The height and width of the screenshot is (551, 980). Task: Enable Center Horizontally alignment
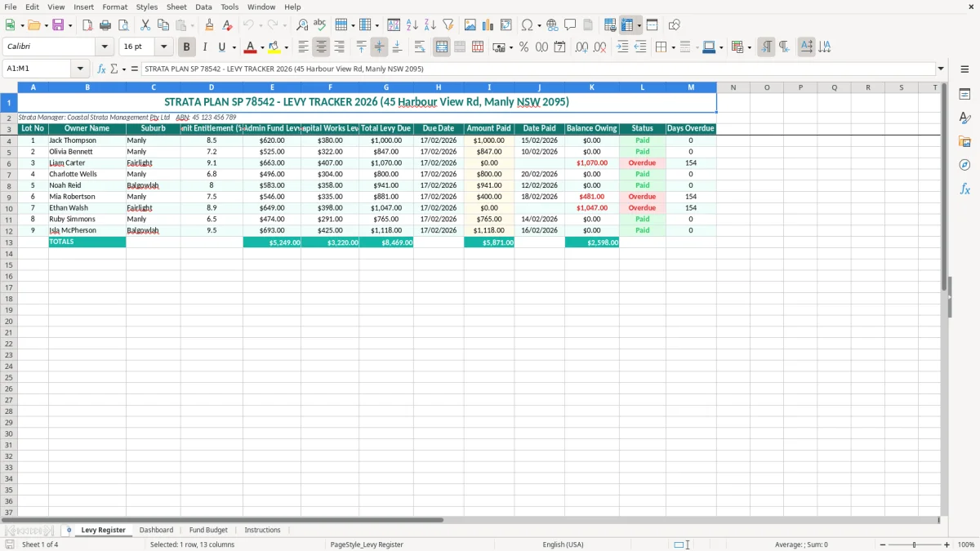pyautogui.click(x=322, y=47)
